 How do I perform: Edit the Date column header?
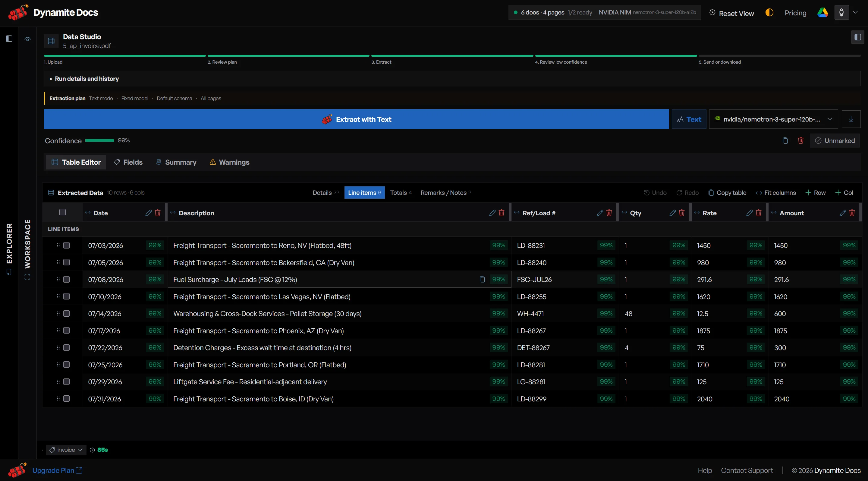coord(148,213)
